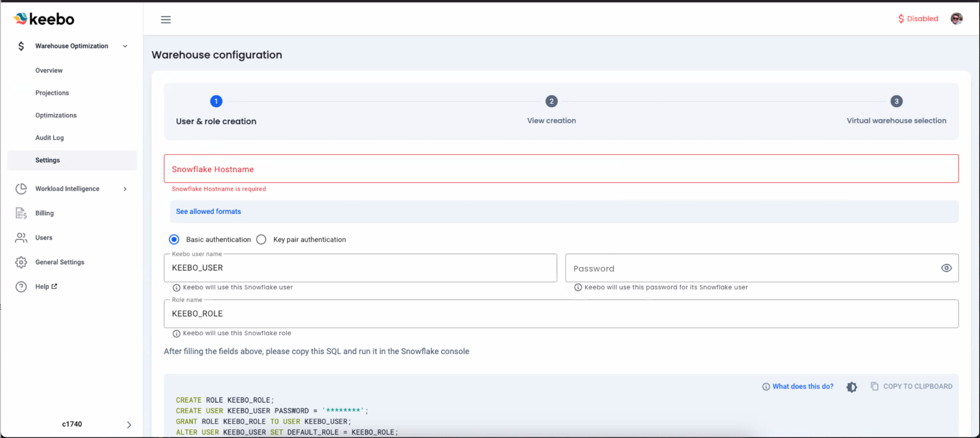Click the Billing invoice icon
Screen dimensions: 980x438
pyautogui.click(x=21, y=213)
